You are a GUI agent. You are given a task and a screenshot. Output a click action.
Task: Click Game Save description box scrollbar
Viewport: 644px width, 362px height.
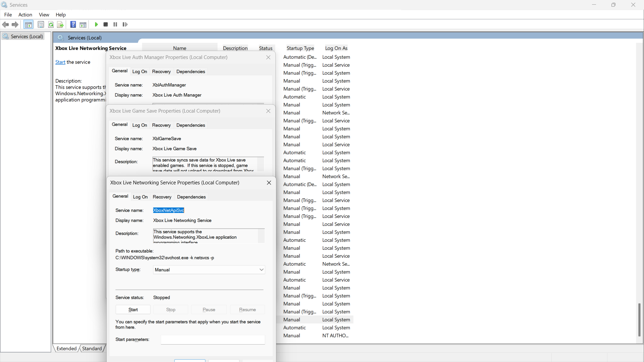[x=260, y=164]
